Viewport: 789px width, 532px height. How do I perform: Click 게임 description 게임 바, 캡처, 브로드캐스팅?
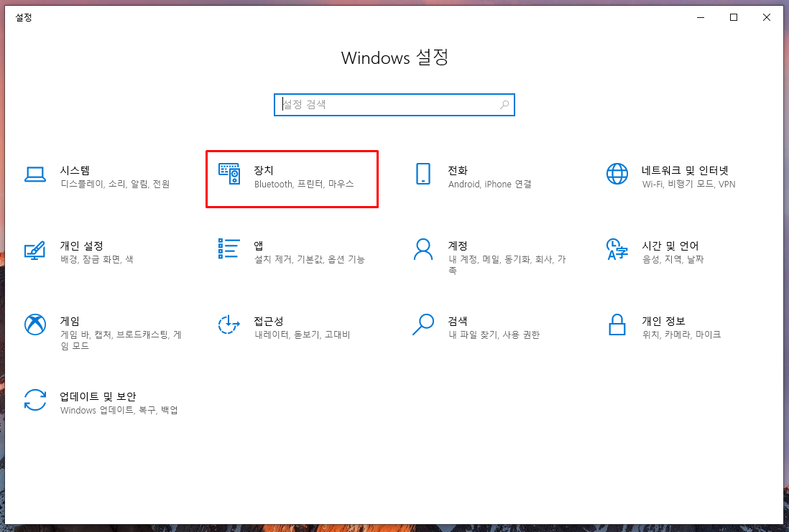coord(121,340)
